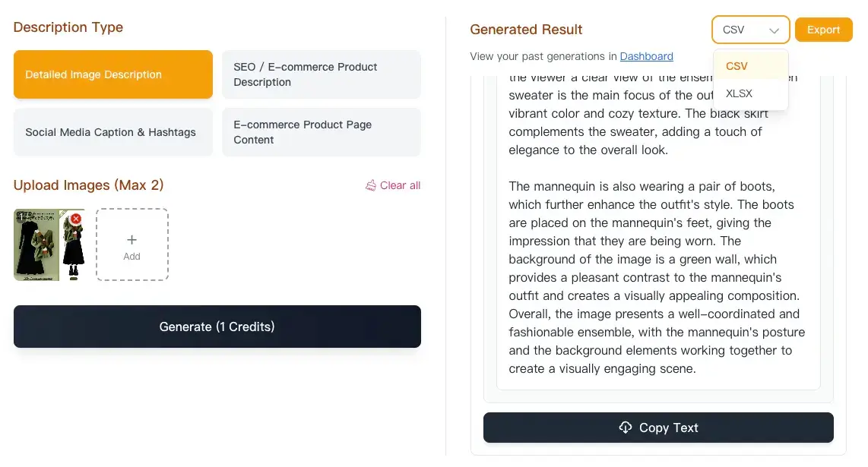Click the orange Export button
Image resolution: width=868 pixels, height=467 pixels.
(x=823, y=30)
